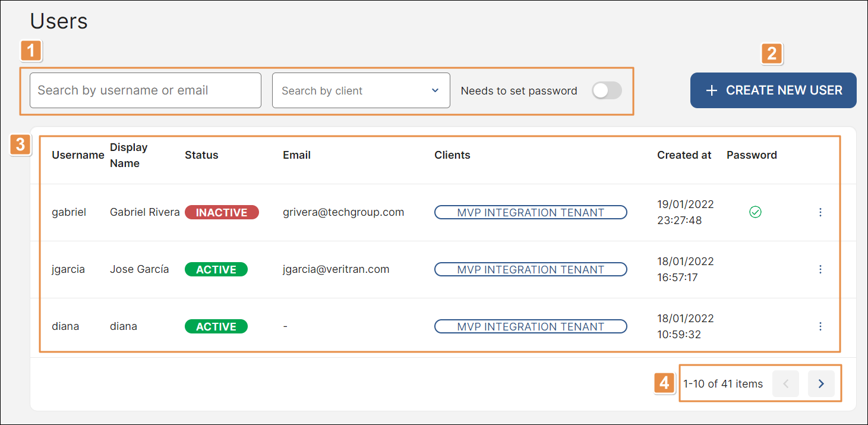Open the three-dot menu for jgarcia's row

click(x=820, y=269)
